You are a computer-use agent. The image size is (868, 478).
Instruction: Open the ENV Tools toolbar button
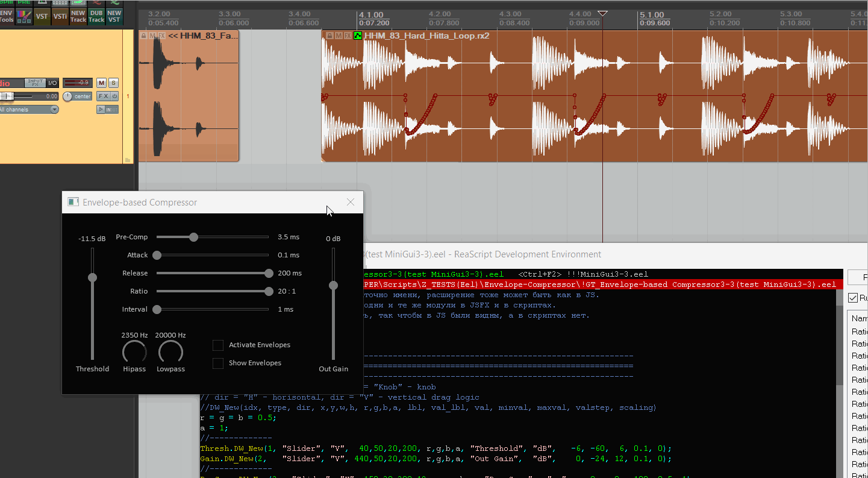point(6,16)
